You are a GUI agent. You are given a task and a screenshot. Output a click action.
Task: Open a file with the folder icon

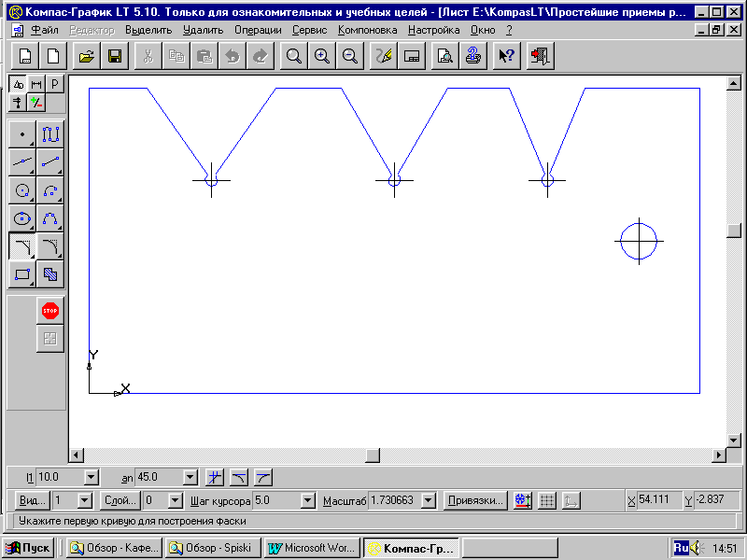pyautogui.click(x=87, y=56)
